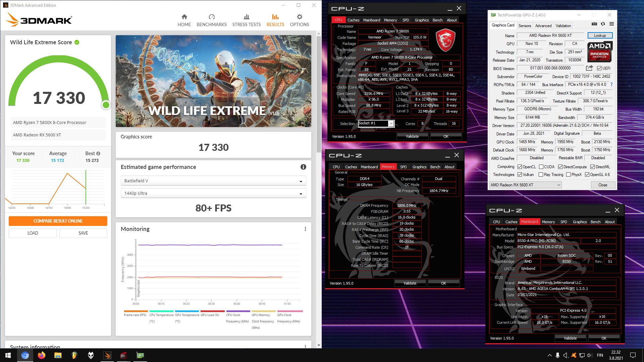The height and width of the screenshot is (362, 644).
Task: Open Graphics tab in Mainboard CPU-Z window
Action: 580,222
